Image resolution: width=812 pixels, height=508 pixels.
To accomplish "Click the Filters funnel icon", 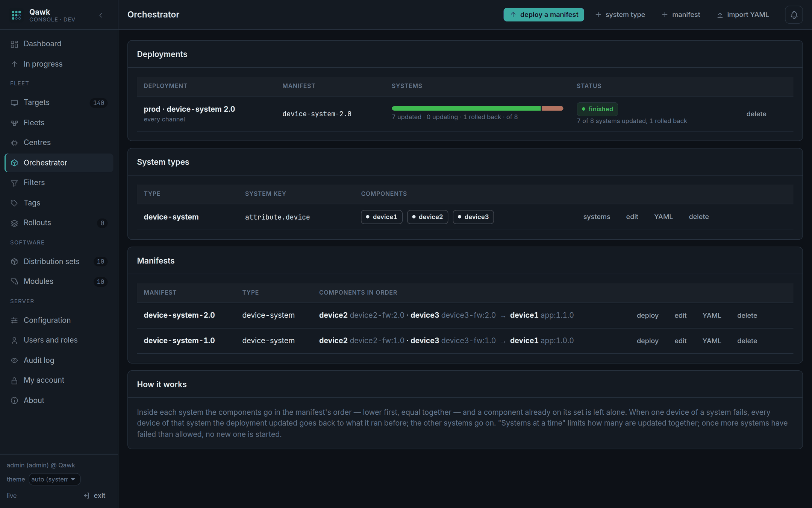I will coord(14,183).
